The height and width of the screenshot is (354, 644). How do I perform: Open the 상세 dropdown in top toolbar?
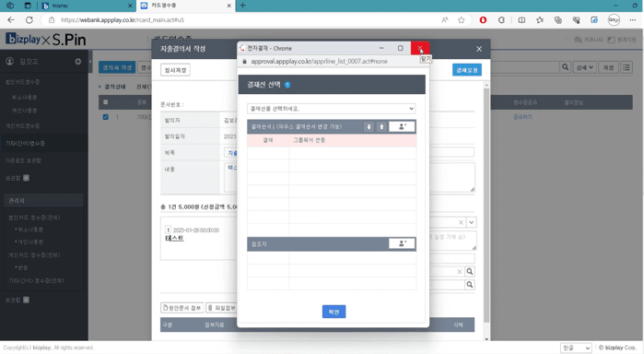click(x=584, y=67)
